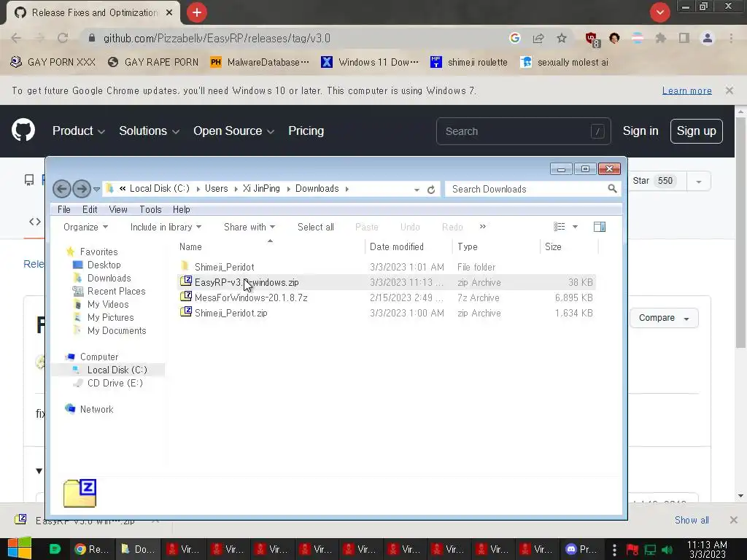747x560 pixels.
Task: Toggle the Chrome side panel icon
Action: [x=684, y=38]
